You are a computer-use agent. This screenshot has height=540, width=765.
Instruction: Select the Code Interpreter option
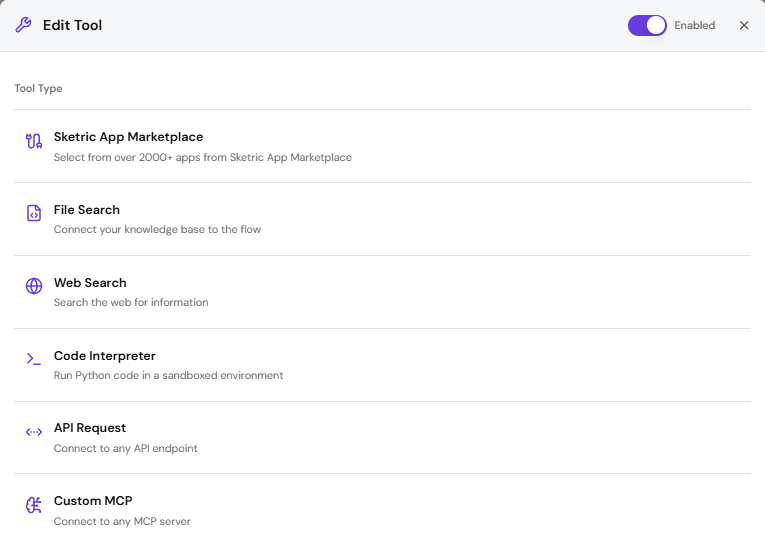point(105,356)
